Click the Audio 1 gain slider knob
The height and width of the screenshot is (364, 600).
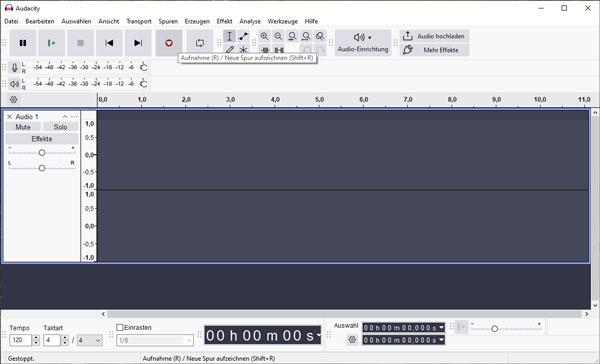(x=42, y=153)
